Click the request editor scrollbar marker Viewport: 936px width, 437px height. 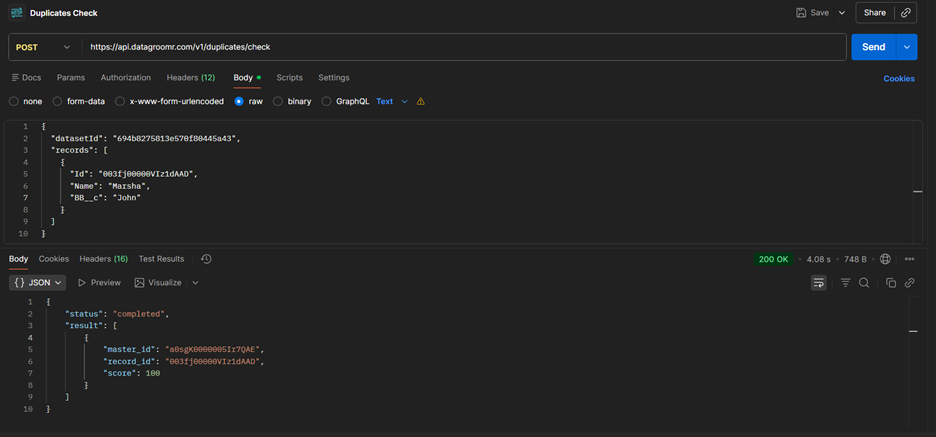tap(917, 192)
